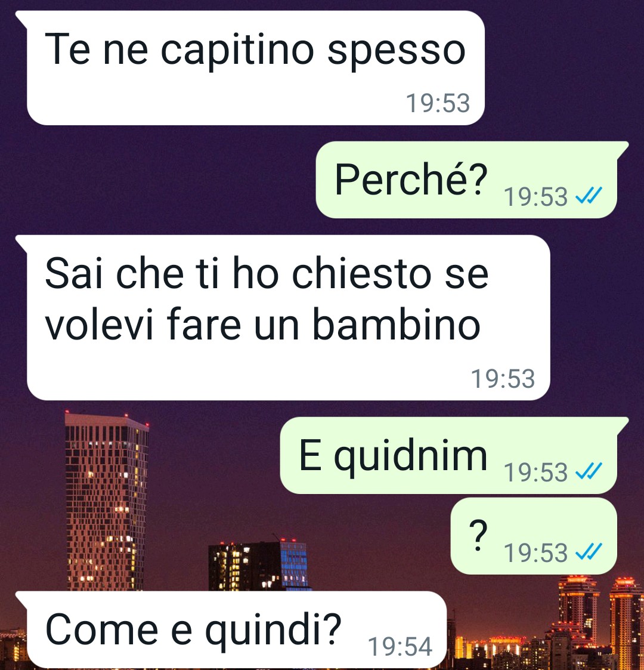Tap the timestamp under "volevi fare un bambino"

coord(503,379)
